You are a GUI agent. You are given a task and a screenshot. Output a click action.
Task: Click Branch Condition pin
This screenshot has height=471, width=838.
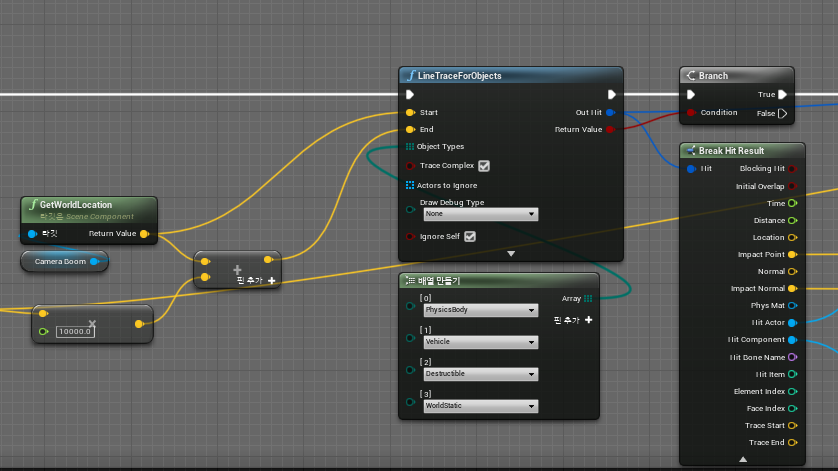coord(691,112)
